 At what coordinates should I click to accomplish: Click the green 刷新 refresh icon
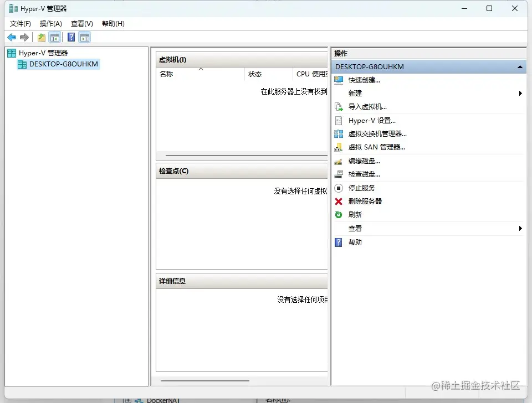point(339,215)
